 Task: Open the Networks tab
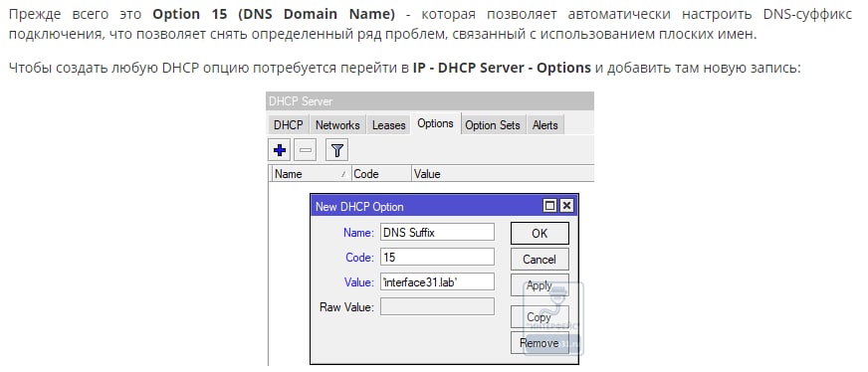click(x=337, y=125)
